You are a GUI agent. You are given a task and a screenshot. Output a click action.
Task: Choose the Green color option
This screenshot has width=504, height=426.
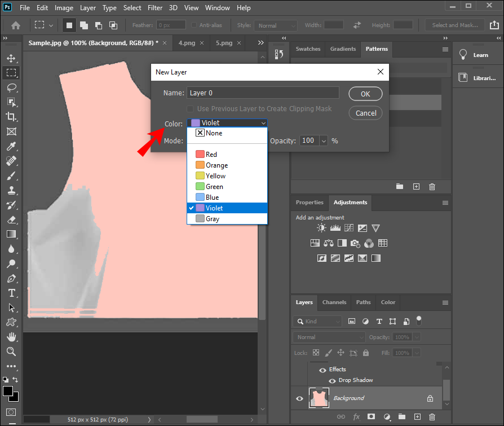214,187
